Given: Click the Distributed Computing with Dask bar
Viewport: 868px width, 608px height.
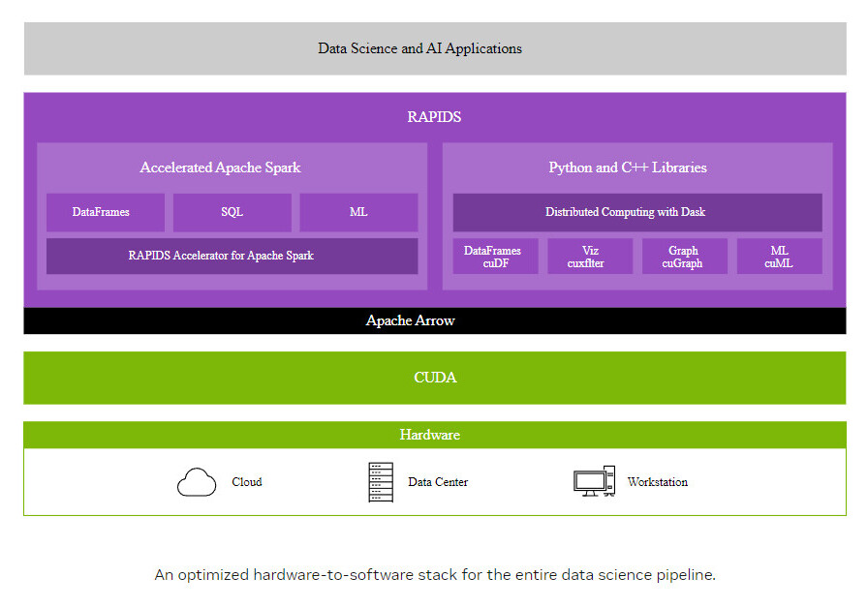Looking at the screenshot, I should (x=637, y=212).
